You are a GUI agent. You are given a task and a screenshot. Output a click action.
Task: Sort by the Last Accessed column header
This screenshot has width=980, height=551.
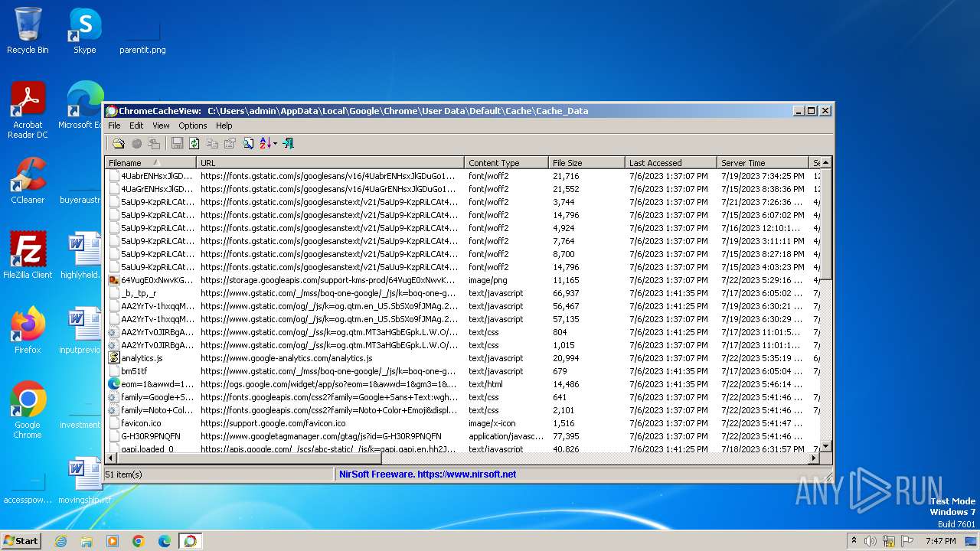pos(671,162)
